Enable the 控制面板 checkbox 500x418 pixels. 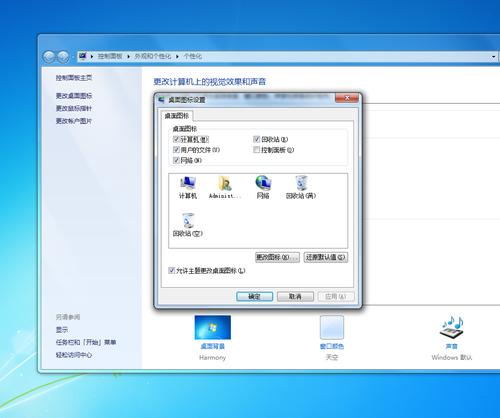(x=256, y=150)
